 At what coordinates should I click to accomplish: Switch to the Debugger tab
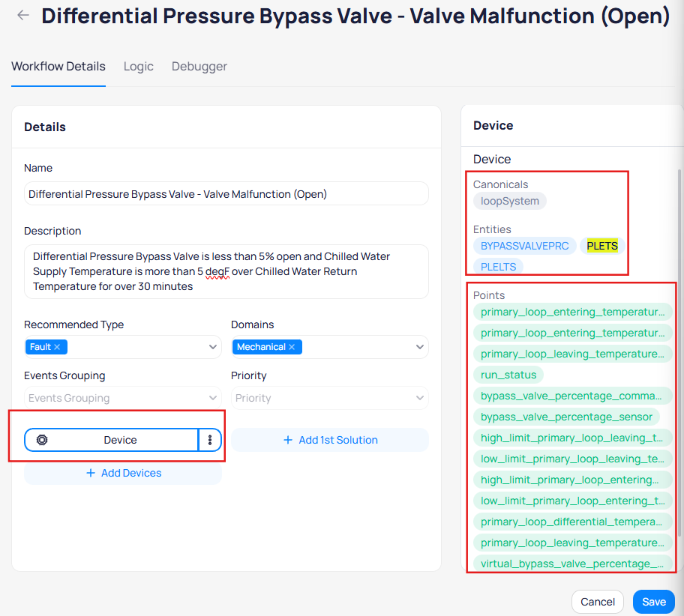coord(199,67)
